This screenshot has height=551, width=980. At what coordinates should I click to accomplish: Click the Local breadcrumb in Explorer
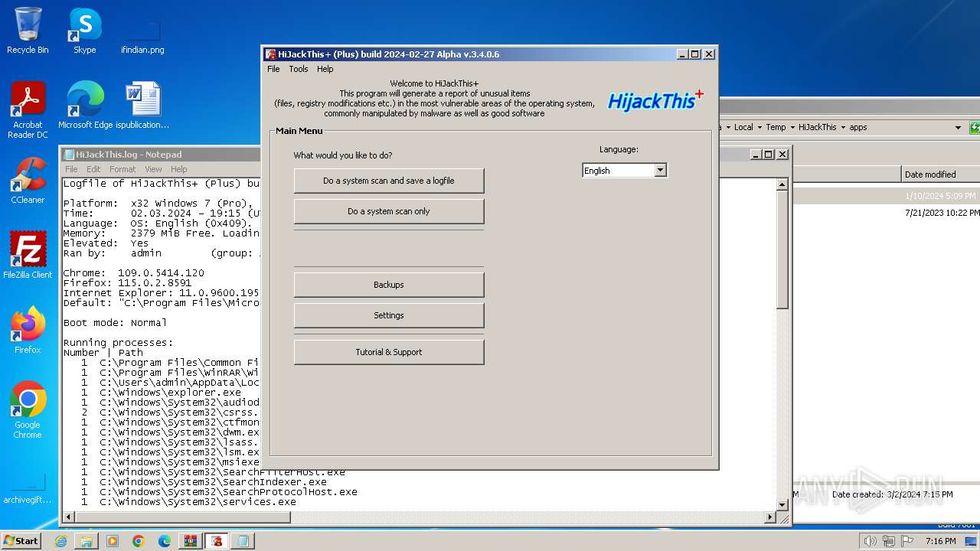(x=743, y=128)
